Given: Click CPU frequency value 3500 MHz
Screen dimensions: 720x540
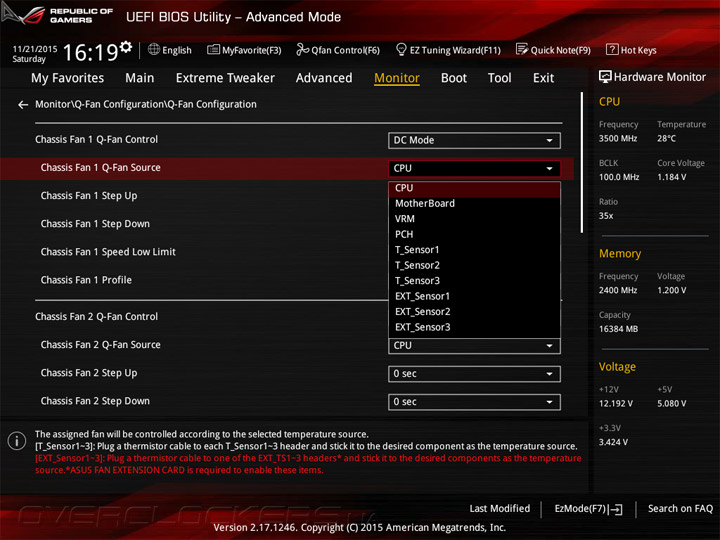Looking at the screenshot, I should (618, 139).
